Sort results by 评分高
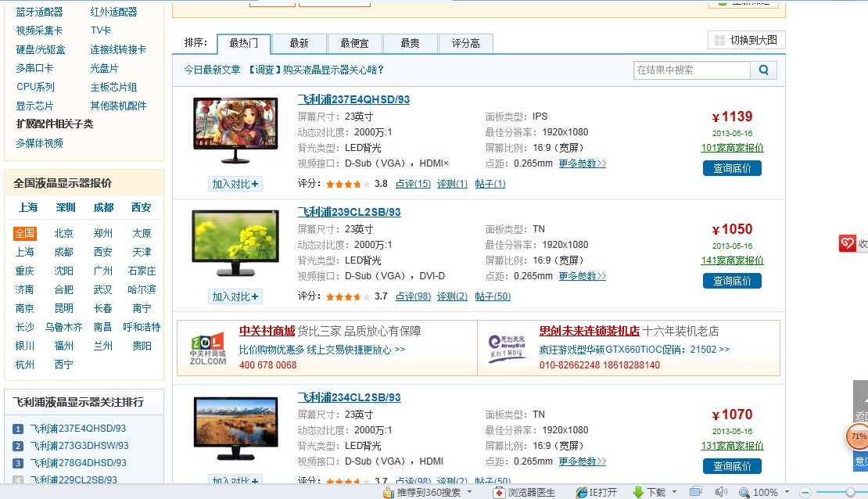The width and height of the screenshot is (868, 499). pos(465,43)
